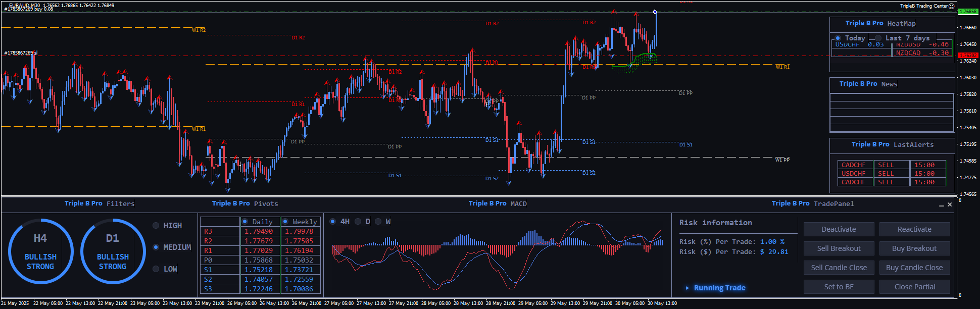
Task: Toggle the Weekly pivots radio button
Action: pos(285,222)
